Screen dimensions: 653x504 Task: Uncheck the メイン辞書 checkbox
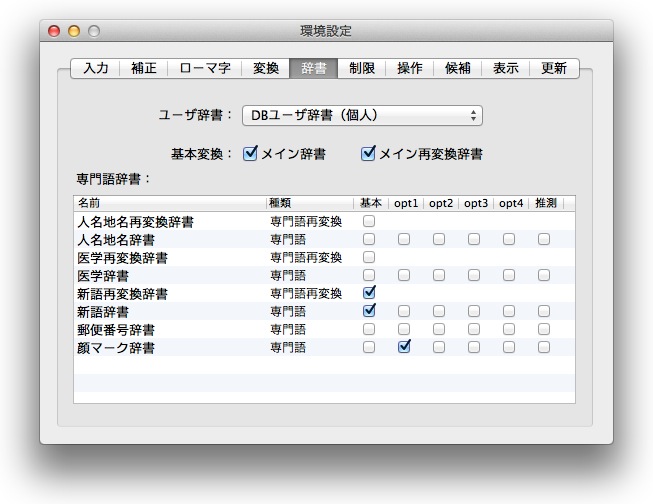251,154
